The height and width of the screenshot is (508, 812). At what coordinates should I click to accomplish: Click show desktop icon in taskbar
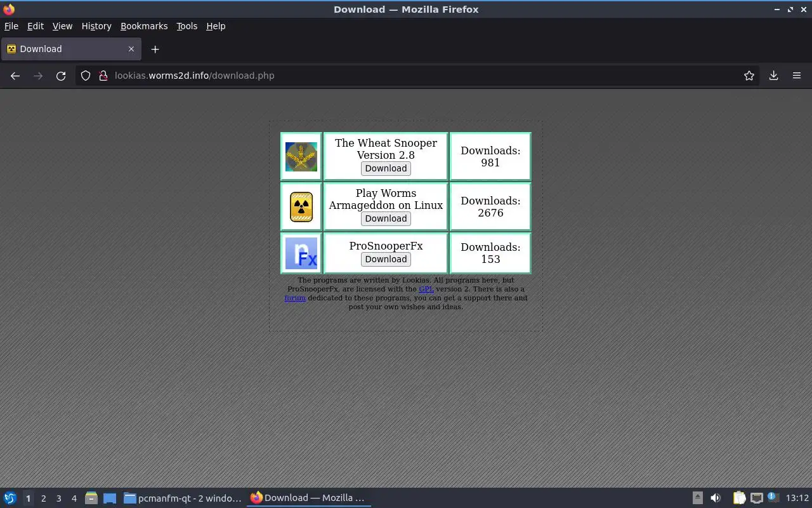coord(110,498)
